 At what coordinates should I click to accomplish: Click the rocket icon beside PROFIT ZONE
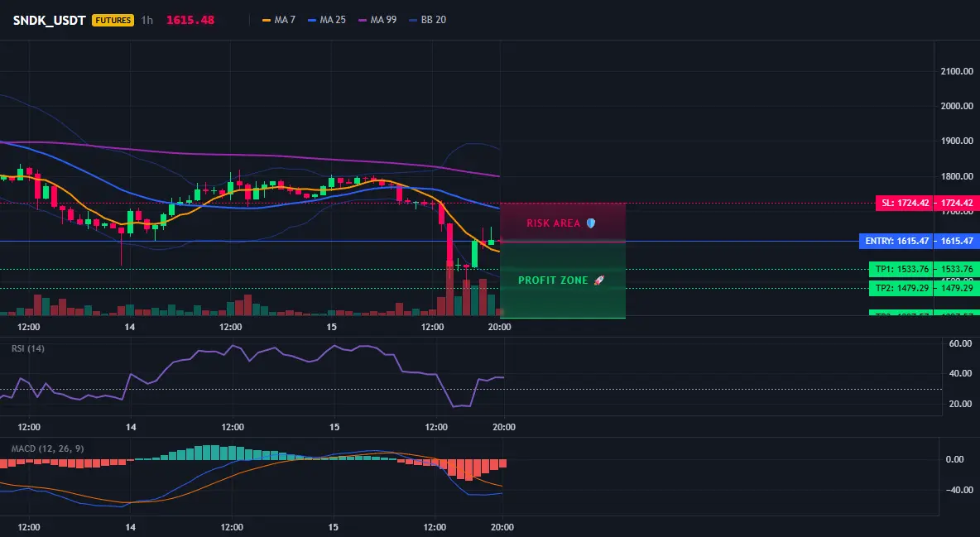point(598,280)
